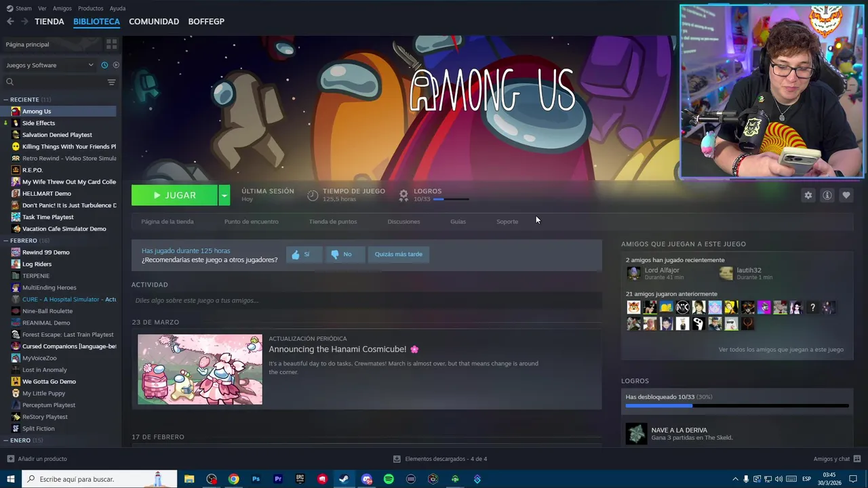Open lautih32 friend avatar
Screen dimensions: 868x488
click(726, 273)
